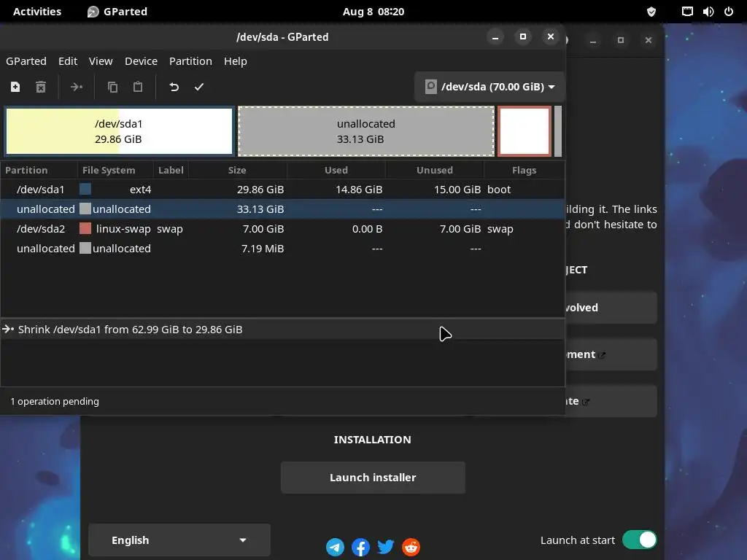This screenshot has height=560, width=747.
Task: Select the swap partition block in disk graphic
Action: tap(524, 131)
